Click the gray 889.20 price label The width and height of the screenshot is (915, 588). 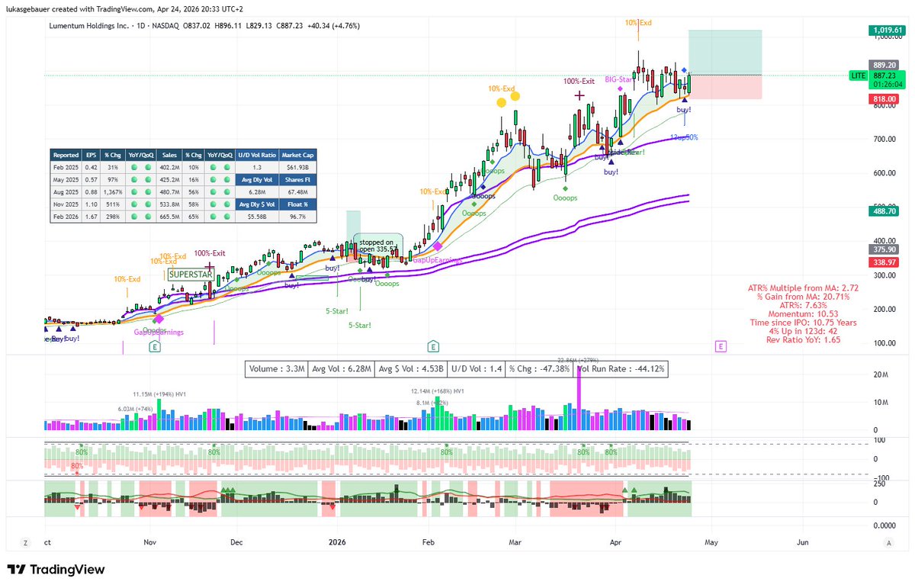tap(883, 66)
